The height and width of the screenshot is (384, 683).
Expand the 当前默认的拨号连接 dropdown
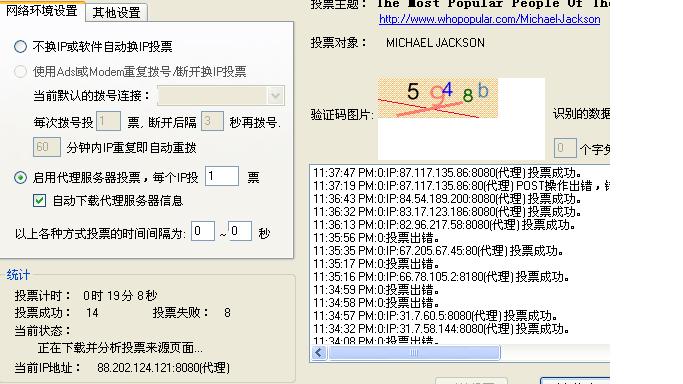click(275, 95)
